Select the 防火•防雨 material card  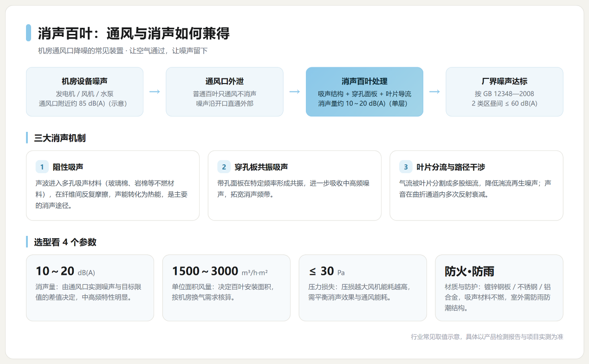[499, 288]
